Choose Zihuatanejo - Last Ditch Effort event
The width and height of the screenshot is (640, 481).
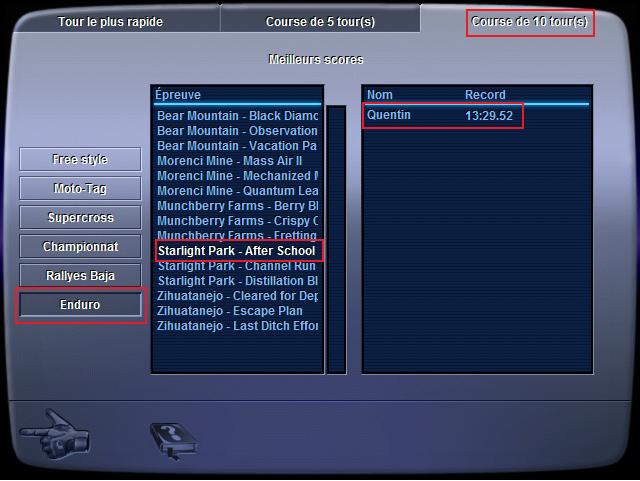(238, 326)
